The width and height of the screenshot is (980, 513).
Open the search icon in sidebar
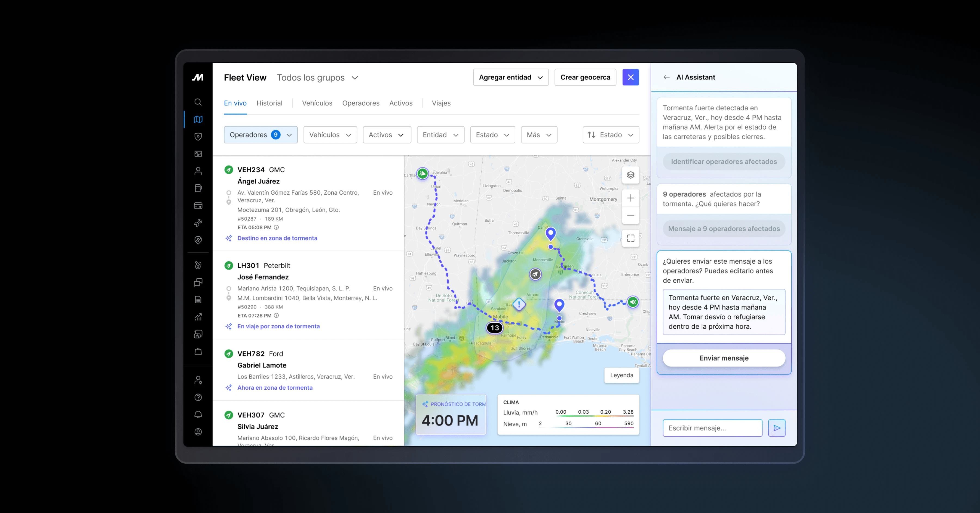click(x=198, y=102)
